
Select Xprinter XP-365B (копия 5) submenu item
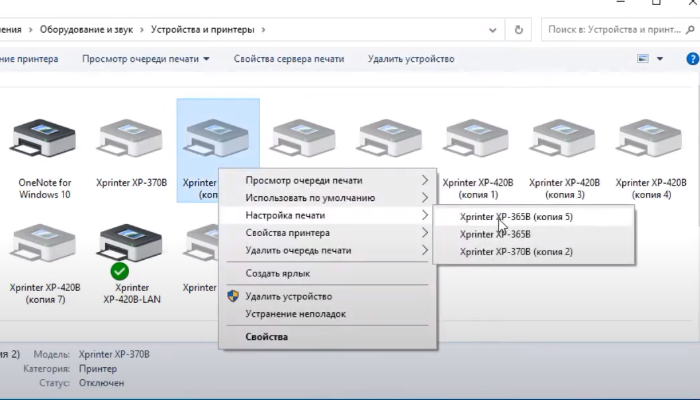[533, 217]
